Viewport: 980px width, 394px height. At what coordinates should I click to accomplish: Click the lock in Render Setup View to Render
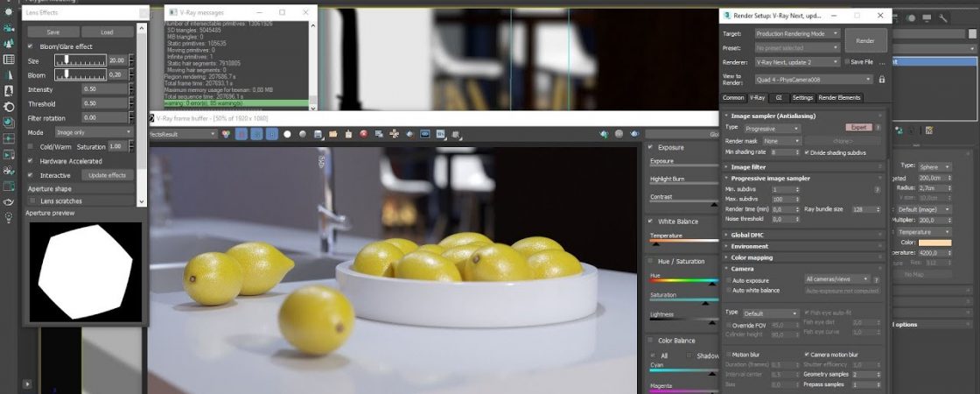point(882,80)
